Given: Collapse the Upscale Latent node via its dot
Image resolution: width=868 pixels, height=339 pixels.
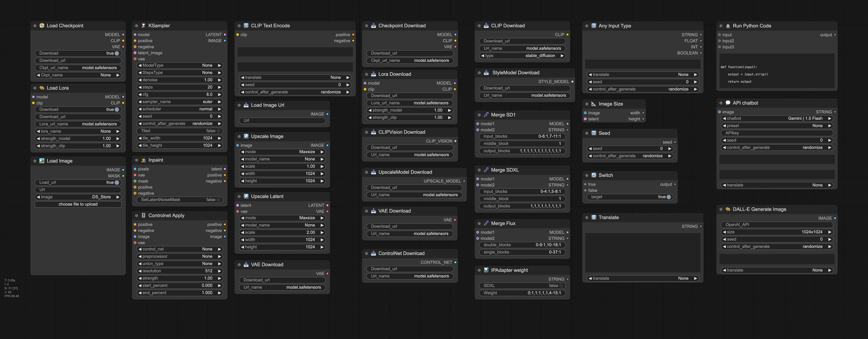Looking at the screenshot, I should click(x=239, y=197).
